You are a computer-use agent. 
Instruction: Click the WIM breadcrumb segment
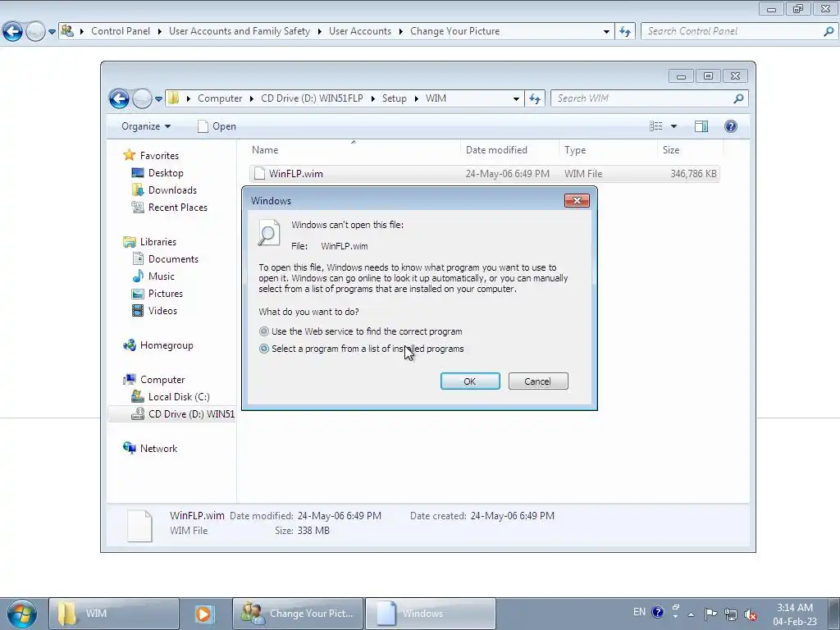436,98
